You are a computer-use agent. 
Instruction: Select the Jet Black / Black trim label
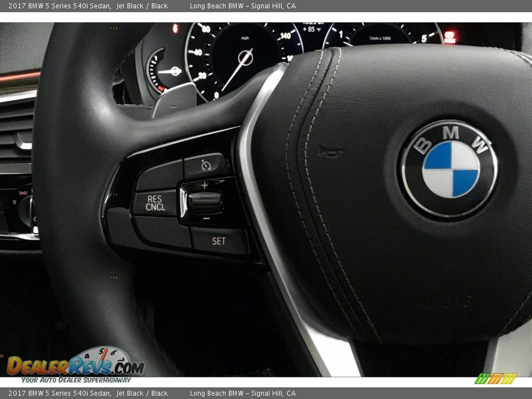(x=143, y=5)
